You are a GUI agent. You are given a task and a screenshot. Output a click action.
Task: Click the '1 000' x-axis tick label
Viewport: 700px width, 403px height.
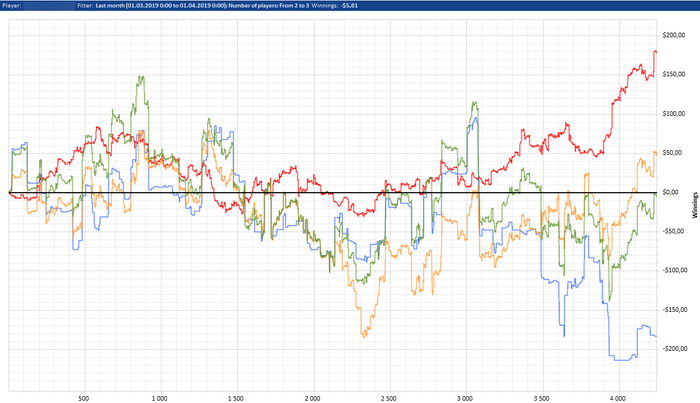(x=159, y=399)
